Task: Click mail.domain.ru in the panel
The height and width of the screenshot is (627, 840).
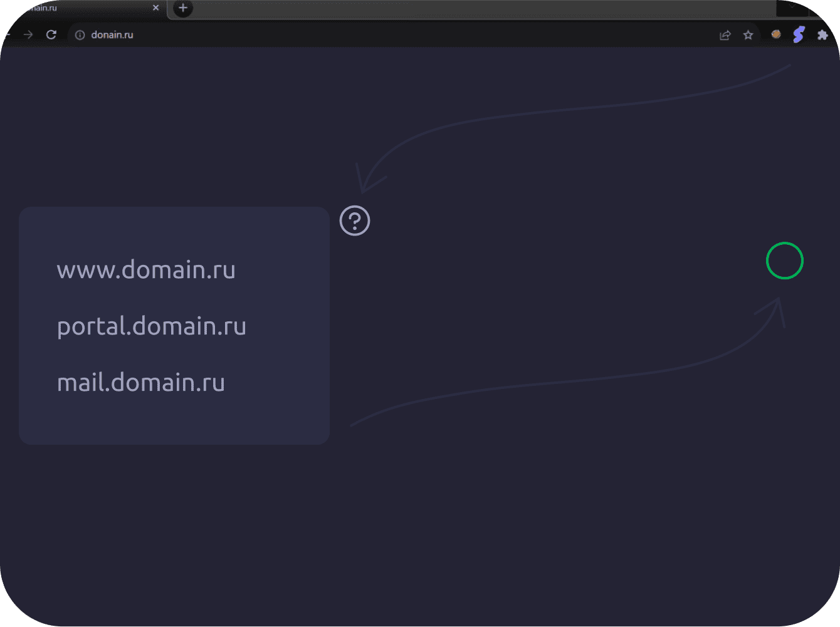Action: pos(141,383)
